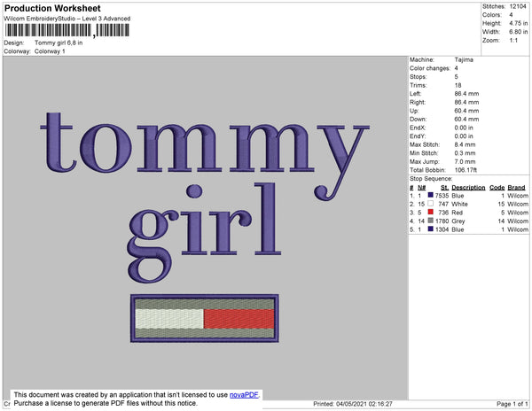Image resolution: width=532 pixels, height=411 pixels.
Task: Click the blue swatch in stop sequence row 1
Action: [x=431, y=195]
